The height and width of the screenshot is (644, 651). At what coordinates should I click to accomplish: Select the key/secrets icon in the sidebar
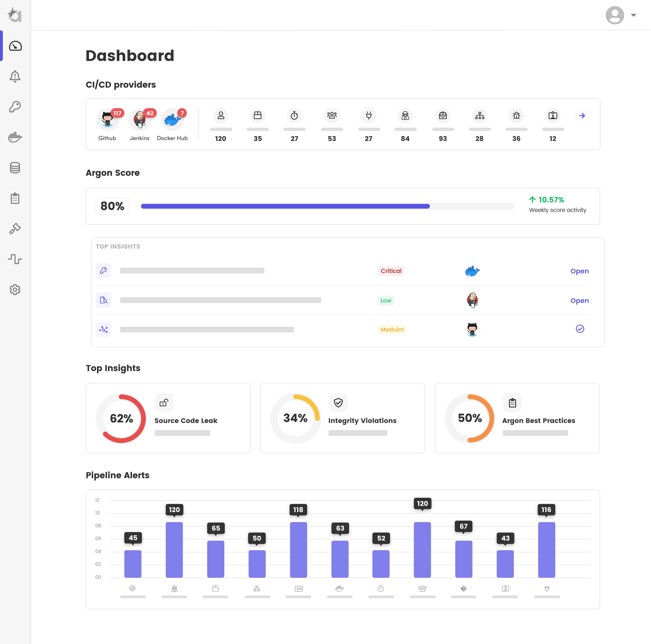coord(15,106)
